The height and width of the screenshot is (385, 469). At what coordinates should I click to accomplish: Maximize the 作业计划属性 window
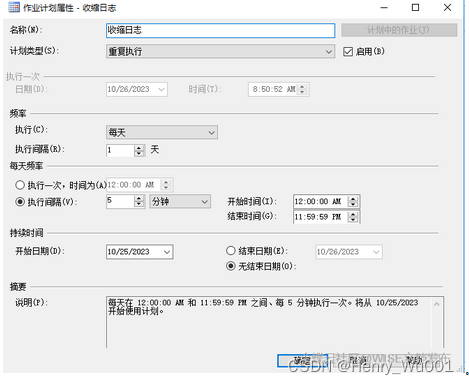[x=415, y=7]
